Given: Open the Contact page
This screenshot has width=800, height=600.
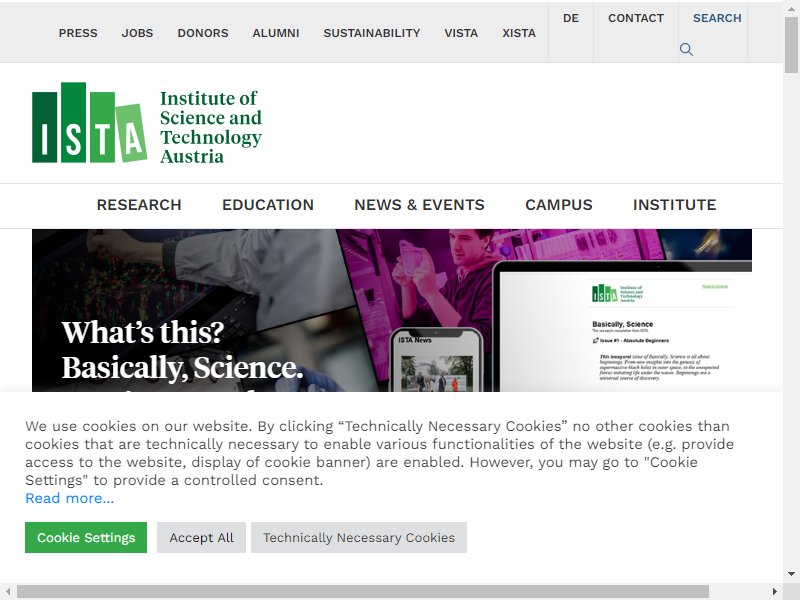Looking at the screenshot, I should 636,18.
